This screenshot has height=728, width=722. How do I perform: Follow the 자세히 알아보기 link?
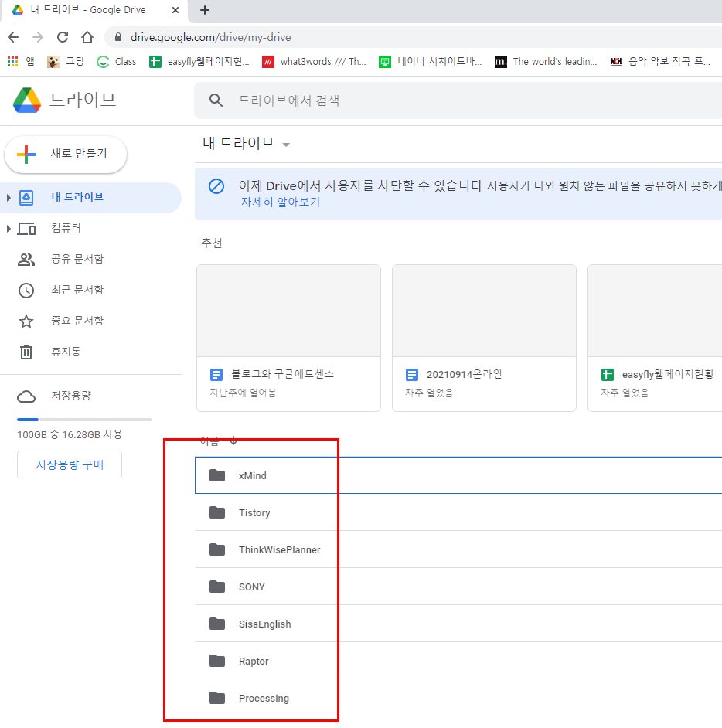(x=281, y=202)
